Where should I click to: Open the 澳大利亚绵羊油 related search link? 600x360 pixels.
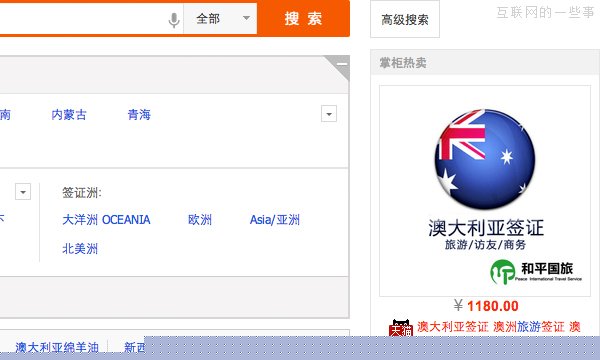pyautogui.click(x=57, y=347)
